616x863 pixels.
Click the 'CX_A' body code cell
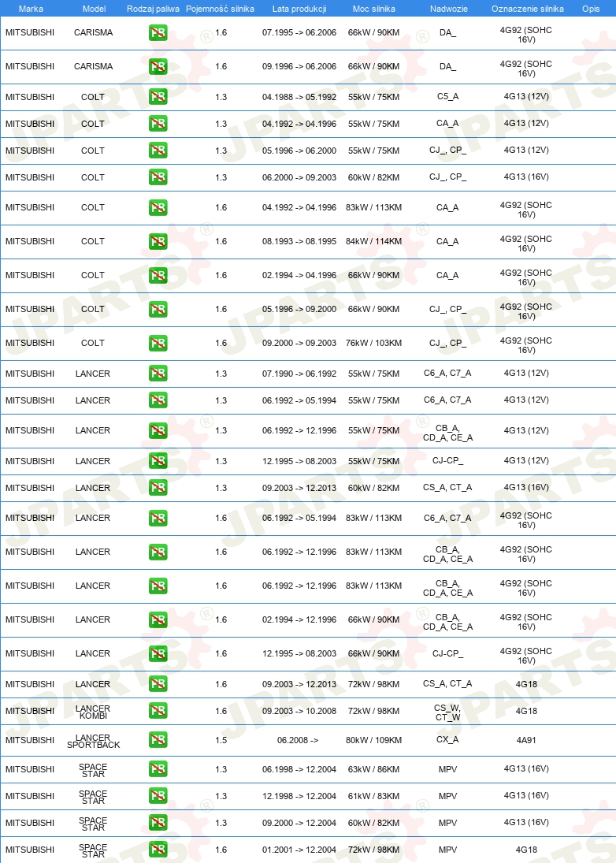447,740
